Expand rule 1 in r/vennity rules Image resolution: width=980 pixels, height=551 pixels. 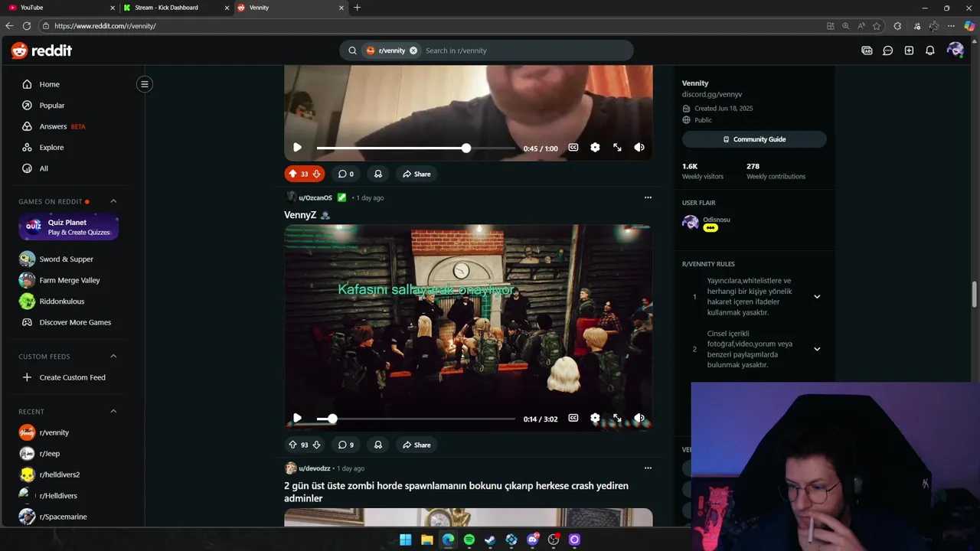click(x=817, y=297)
